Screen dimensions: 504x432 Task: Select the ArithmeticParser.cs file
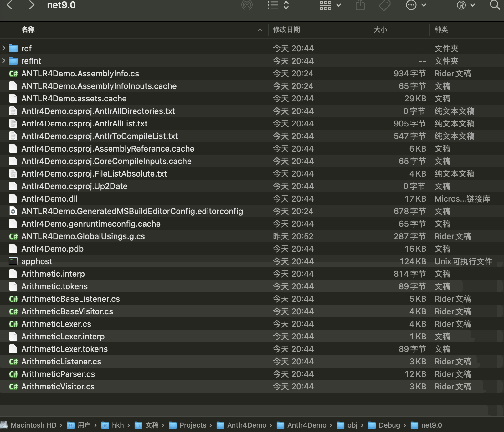(59, 374)
